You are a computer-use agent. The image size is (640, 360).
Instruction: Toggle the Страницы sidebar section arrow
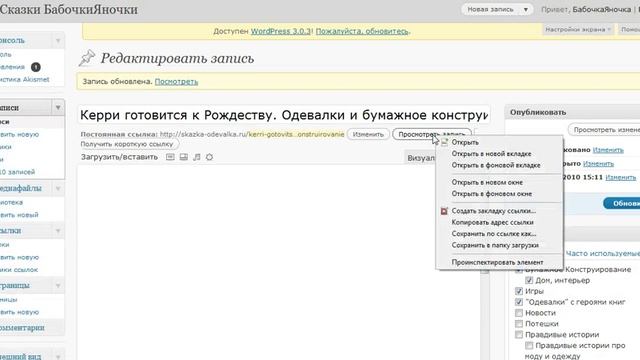(x=58, y=286)
